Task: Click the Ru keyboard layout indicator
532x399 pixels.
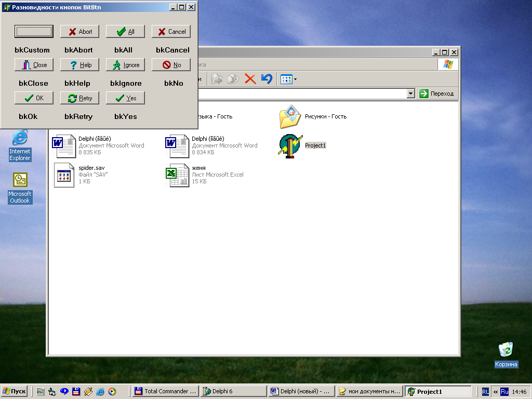Action: (504, 392)
